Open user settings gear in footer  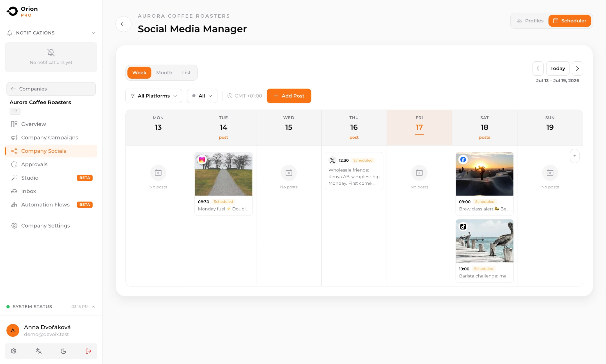coord(14,351)
